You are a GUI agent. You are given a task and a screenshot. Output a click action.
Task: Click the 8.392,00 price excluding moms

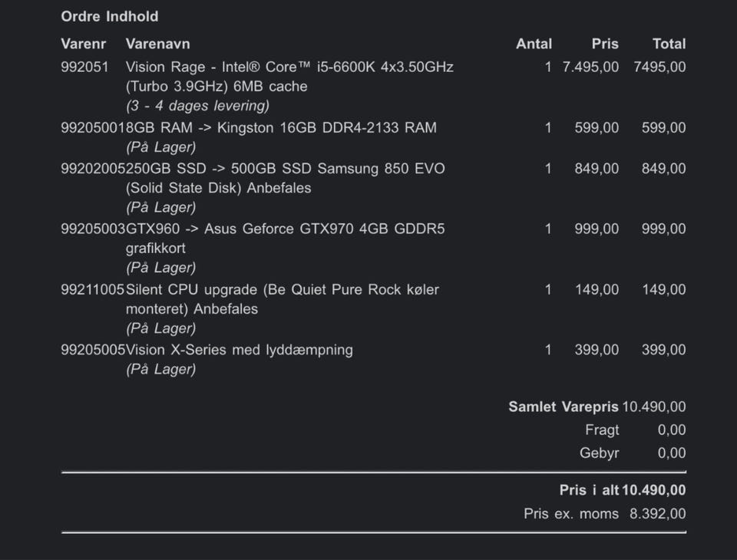(658, 514)
